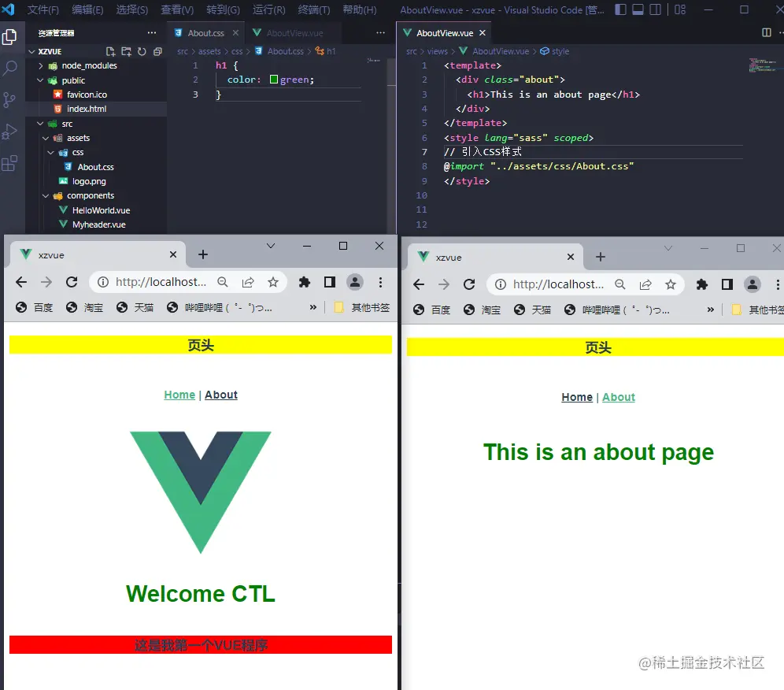Screen dimensions: 784x690
Task: Show more bookmarks chevron in right Chrome
Action: (x=711, y=310)
